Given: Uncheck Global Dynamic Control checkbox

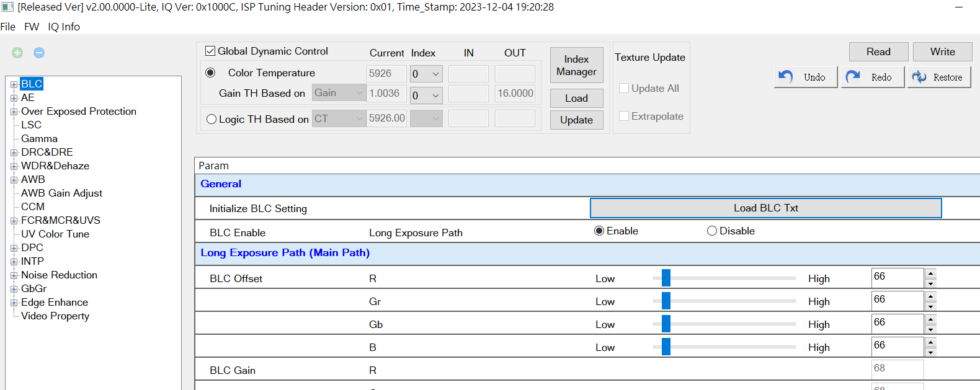Looking at the screenshot, I should 210,51.
